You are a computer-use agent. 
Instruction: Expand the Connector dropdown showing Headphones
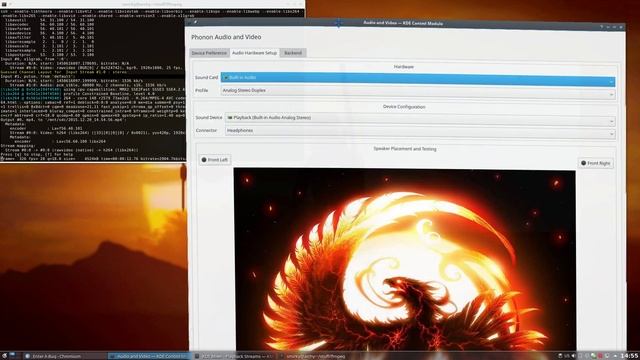click(x=420, y=131)
